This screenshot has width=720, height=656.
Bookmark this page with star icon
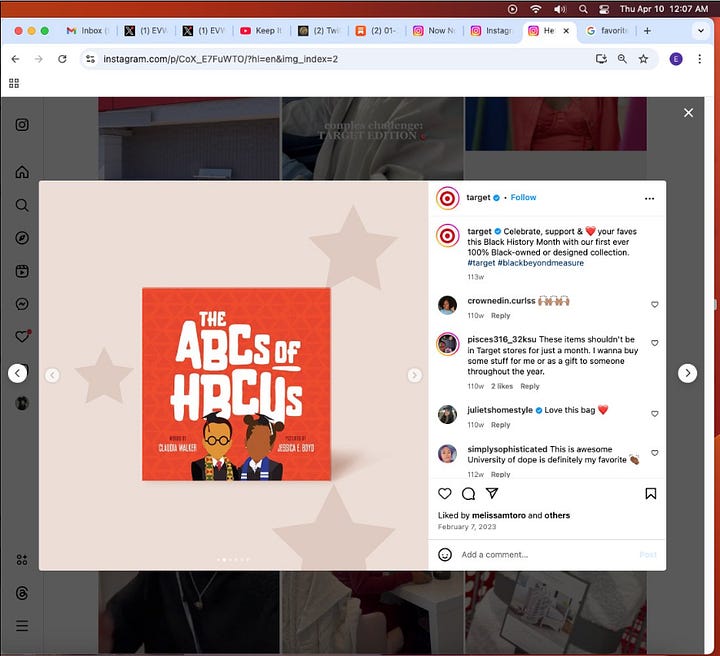pyautogui.click(x=643, y=59)
